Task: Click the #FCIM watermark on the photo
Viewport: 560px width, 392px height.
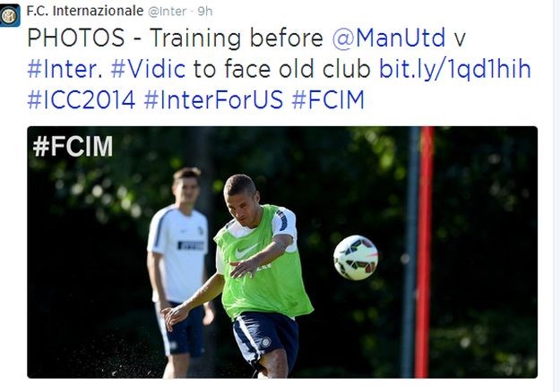Action: [x=73, y=146]
